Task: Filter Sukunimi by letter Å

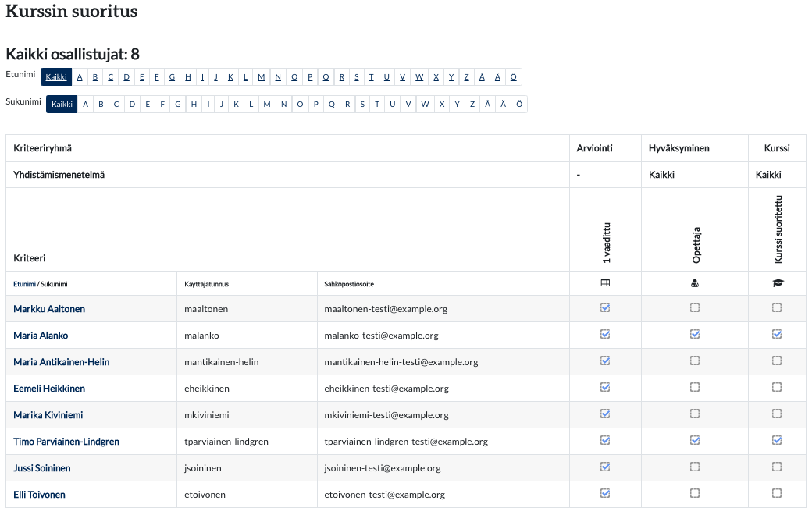Action: click(487, 105)
